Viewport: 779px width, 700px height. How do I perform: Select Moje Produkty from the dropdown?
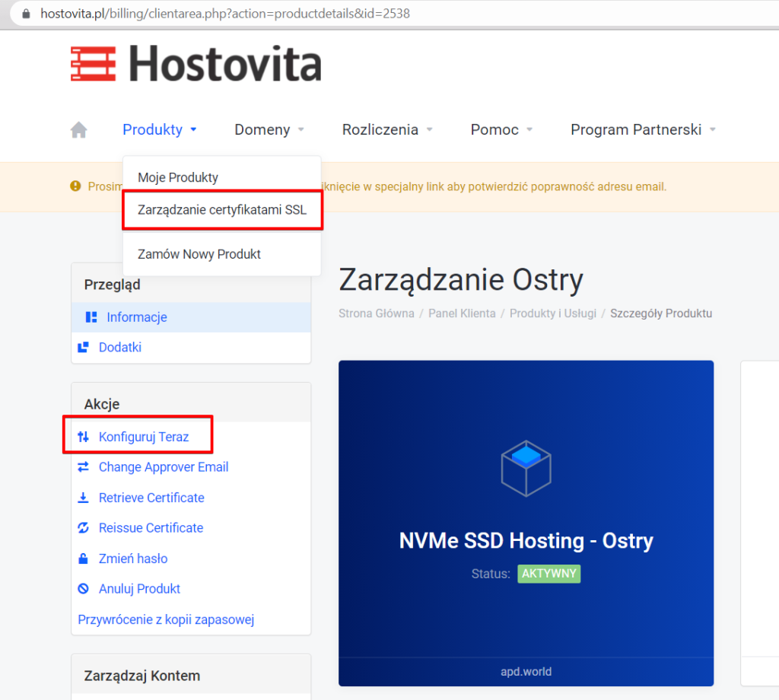click(178, 177)
